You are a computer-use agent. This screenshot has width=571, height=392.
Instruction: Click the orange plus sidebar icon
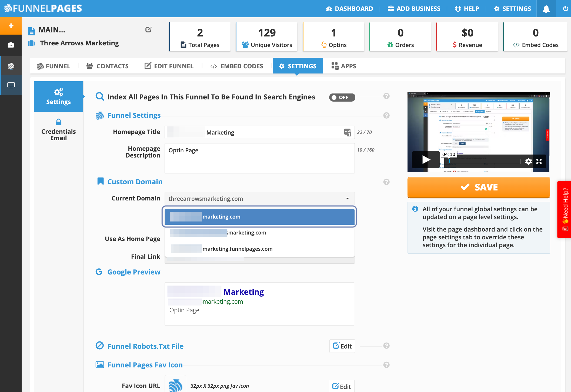point(11,26)
